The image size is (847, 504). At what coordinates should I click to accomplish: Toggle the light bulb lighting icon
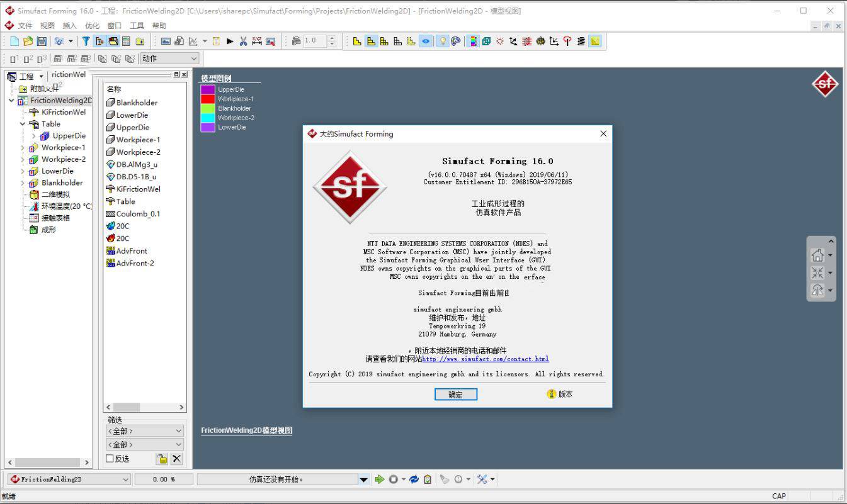coord(443,41)
